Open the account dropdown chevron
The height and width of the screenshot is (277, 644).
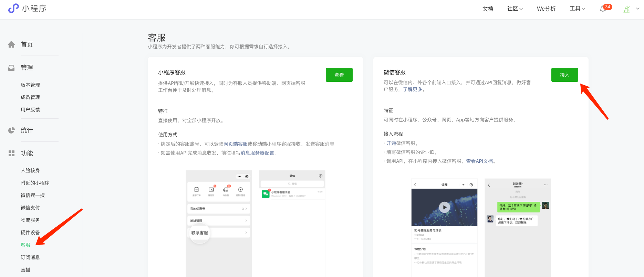[x=638, y=9]
